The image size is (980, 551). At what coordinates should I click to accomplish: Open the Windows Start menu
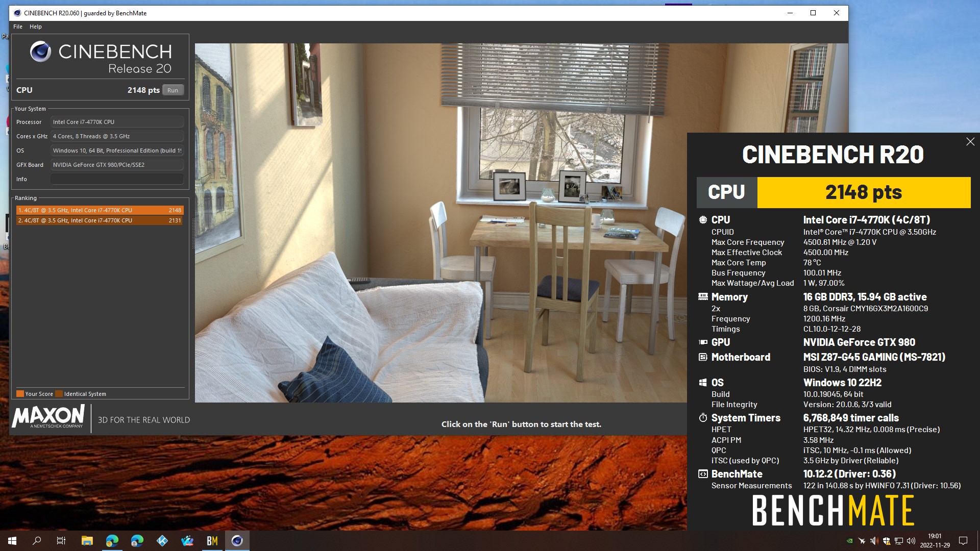click(x=12, y=541)
